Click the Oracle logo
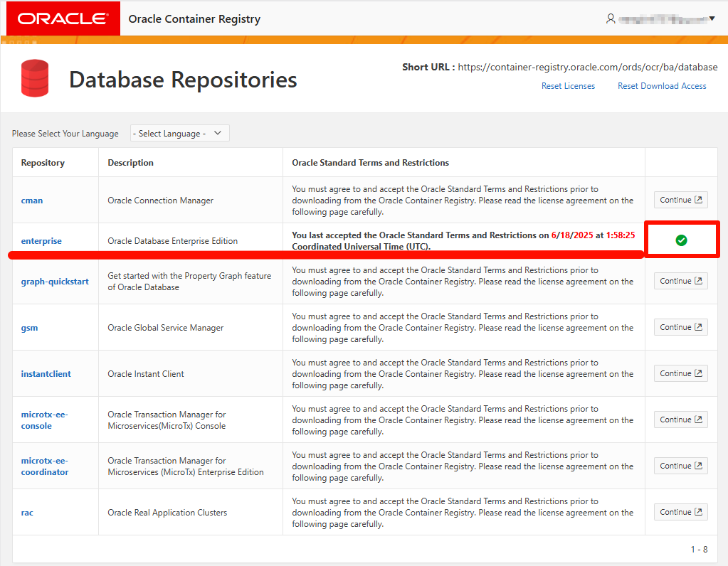This screenshot has width=728, height=566. coord(63,18)
